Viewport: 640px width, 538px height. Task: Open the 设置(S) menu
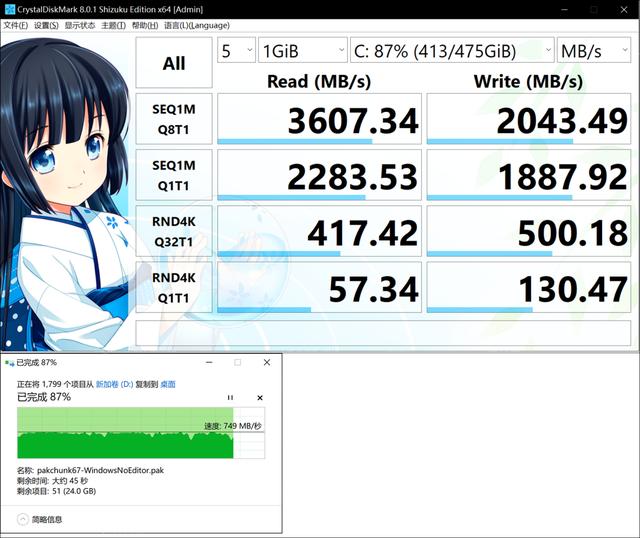pyautogui.click(x=46, y=25)
